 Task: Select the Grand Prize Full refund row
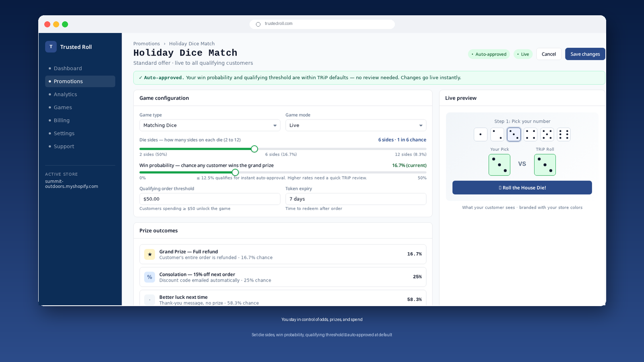pos(283,254)
